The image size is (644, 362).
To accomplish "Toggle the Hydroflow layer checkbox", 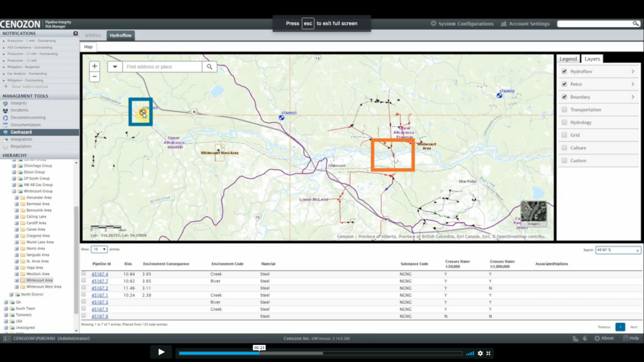I will click(x=564, y=72).
